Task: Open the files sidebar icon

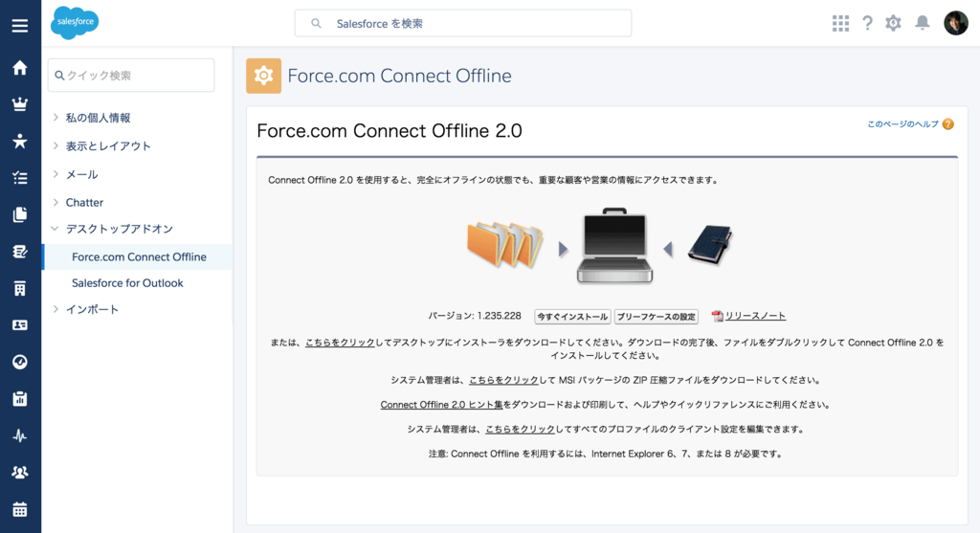Action: (20, 215)
